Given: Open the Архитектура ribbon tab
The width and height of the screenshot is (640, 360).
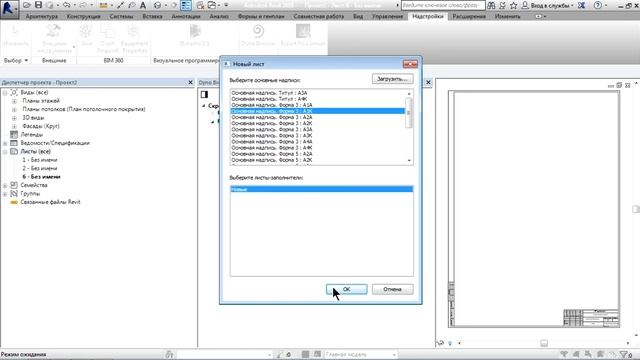Looking at the screenshot, I should pyautogui.click(x=42, y=16).
